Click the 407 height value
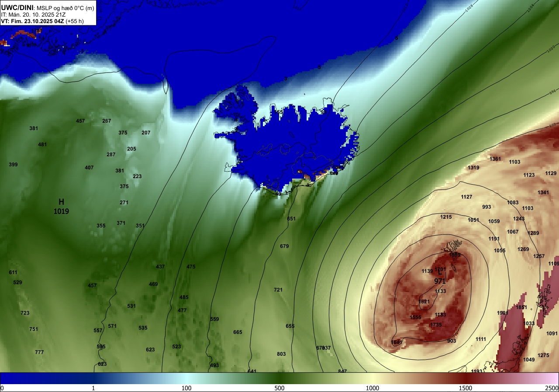Image resolution: width=559 pixels, height=392 pixels. (x=89, y=168)
